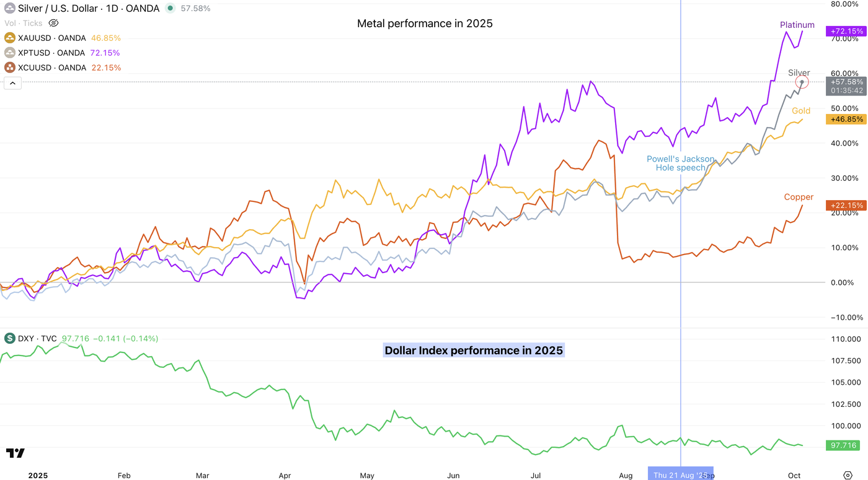Toggle the Vol Ticks visibility eye
The height and width of the screenshot is (480, 868).
(x=53, y=23)
